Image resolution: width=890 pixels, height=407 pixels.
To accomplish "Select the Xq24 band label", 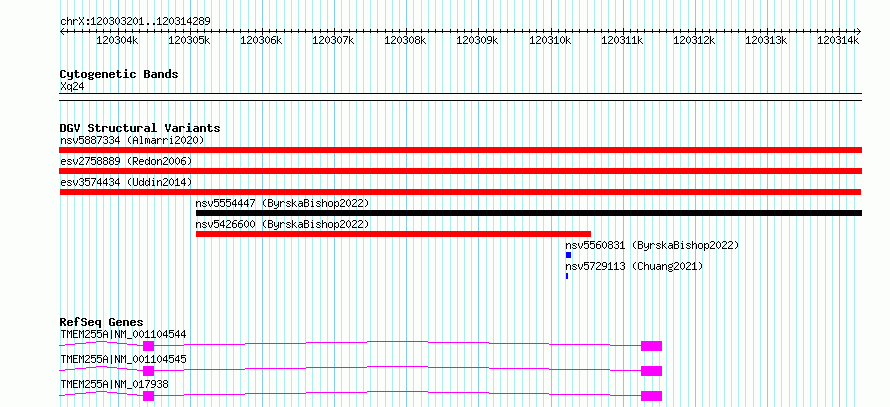I will tap(72, 87).
